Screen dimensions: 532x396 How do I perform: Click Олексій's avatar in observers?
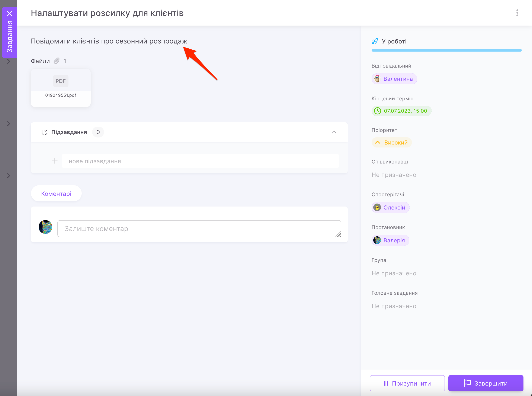click(x=377, y=208)
